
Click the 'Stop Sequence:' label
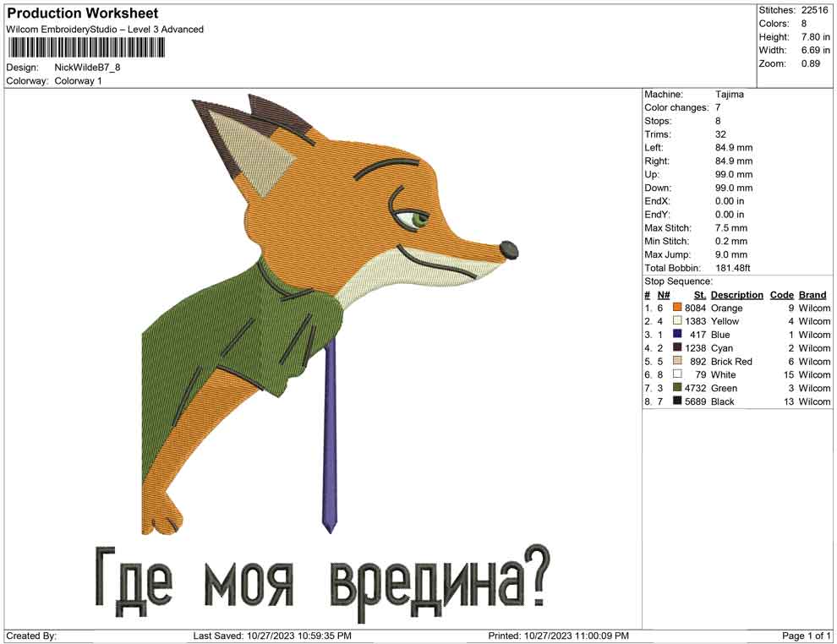[x=678, y=281]
